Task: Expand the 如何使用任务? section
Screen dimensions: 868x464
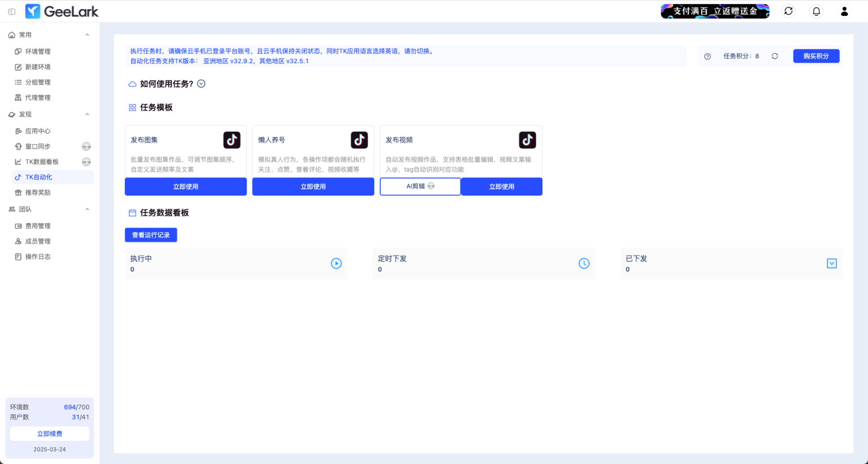Action: (201, 84)
